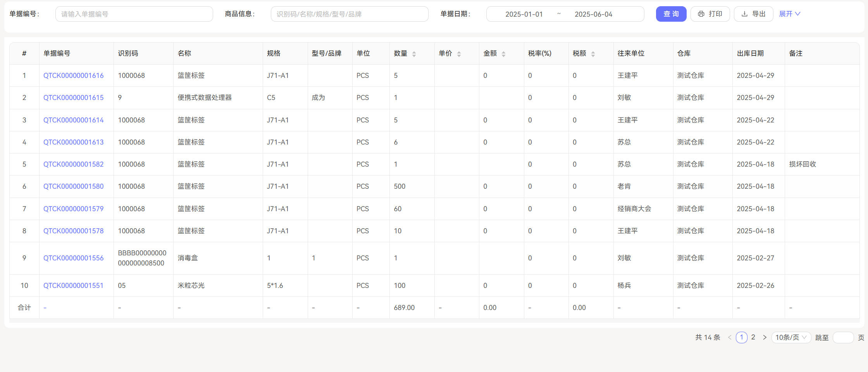Sort the 税额 column descending

pyautogui.click(x=593, y=55)
